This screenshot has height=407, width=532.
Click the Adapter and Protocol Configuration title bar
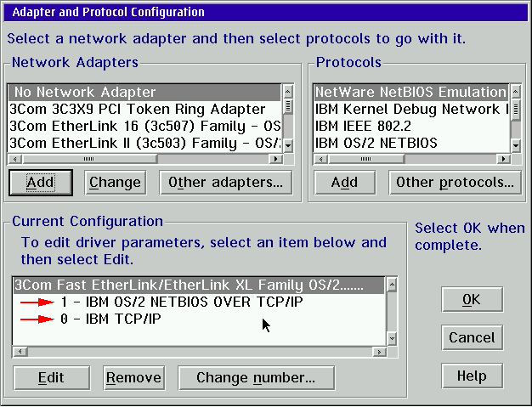tap(266, 12)
